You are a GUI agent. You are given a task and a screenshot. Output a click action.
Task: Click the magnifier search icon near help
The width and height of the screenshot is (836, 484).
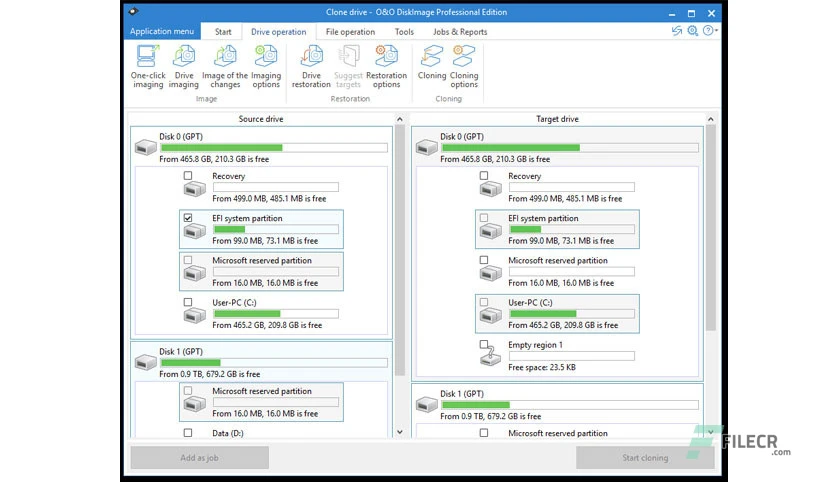click(693, 31)
